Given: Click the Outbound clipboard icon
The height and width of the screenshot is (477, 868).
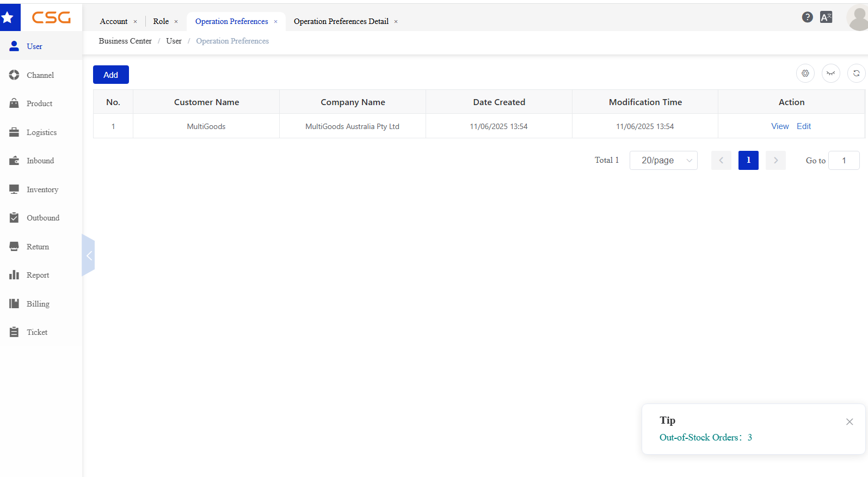Looking at the screenshot, I should tap(14, 218).
